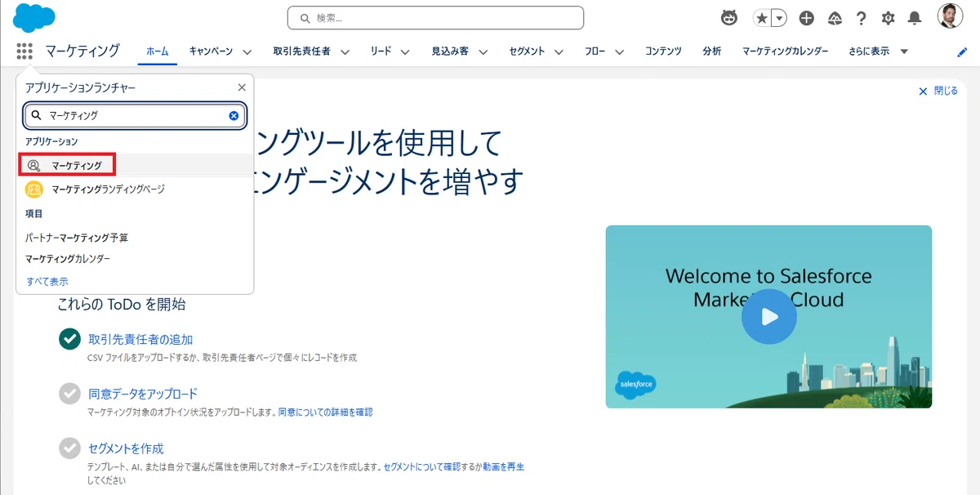Image resolution: width=980 pixels, height=495 pixels.
Task: Click the 閉じる button on welcome panel
Action: point(938,91)
